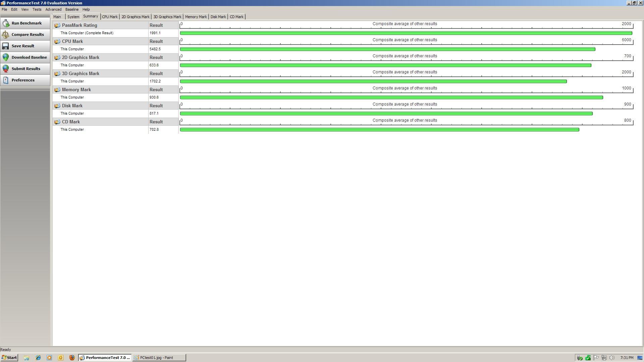Switch to the 2D Graphics Mark tab

point(136,17)
